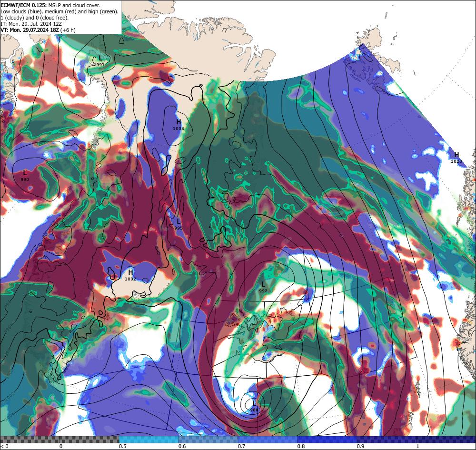Image resolution: width=476 pixels, height=450 pixels.
Task: Click the gray checkered color bar segment
Action: click(60, 440)
